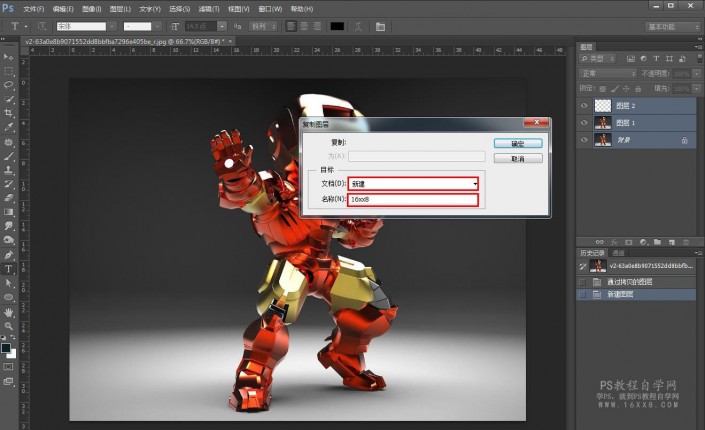Open the 文档 destination dropdown in the dialog
This screenshot has height=430, width=705.
pyautogui.click(x=413, y=184)
